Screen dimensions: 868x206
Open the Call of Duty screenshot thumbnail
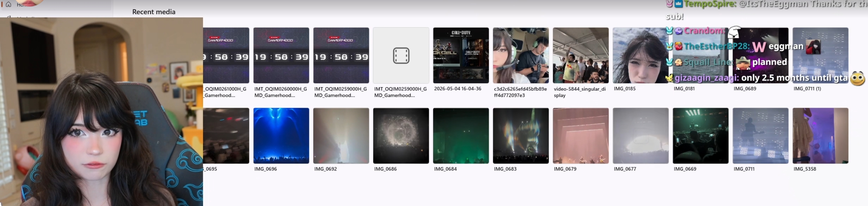coord(461,56)
